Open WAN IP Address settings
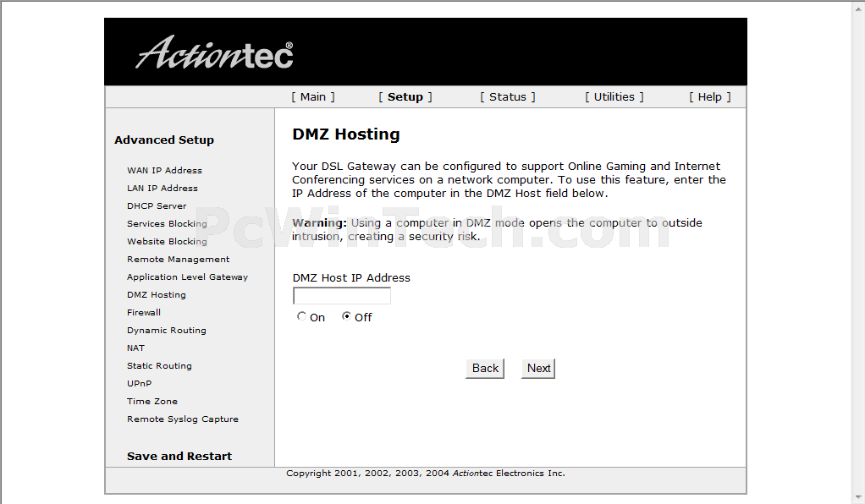 tap(164, 170)
